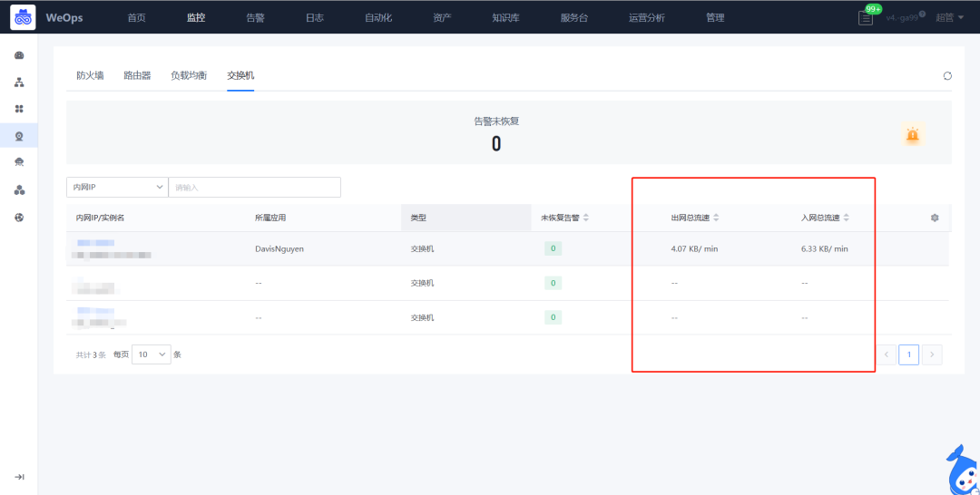This screenshot has height=495, width=980.
Task: Open the 自动化 top menu
Action: click(378, 18)
